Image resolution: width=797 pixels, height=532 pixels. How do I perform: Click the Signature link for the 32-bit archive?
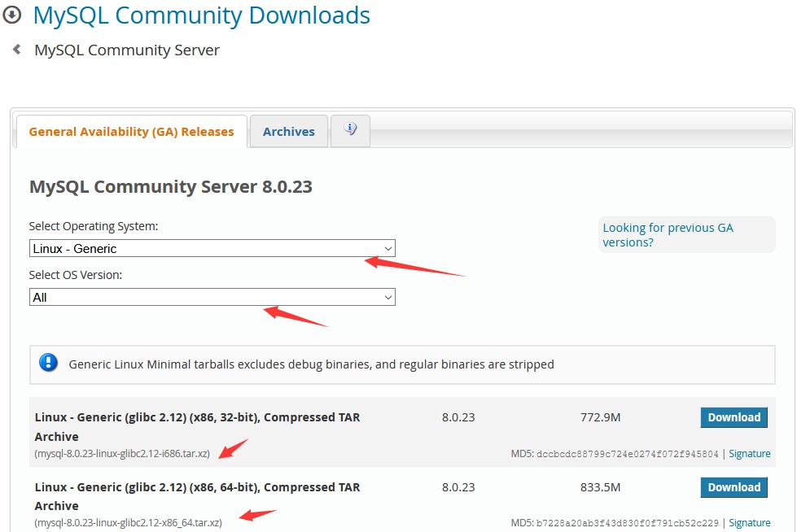[749, 453]
